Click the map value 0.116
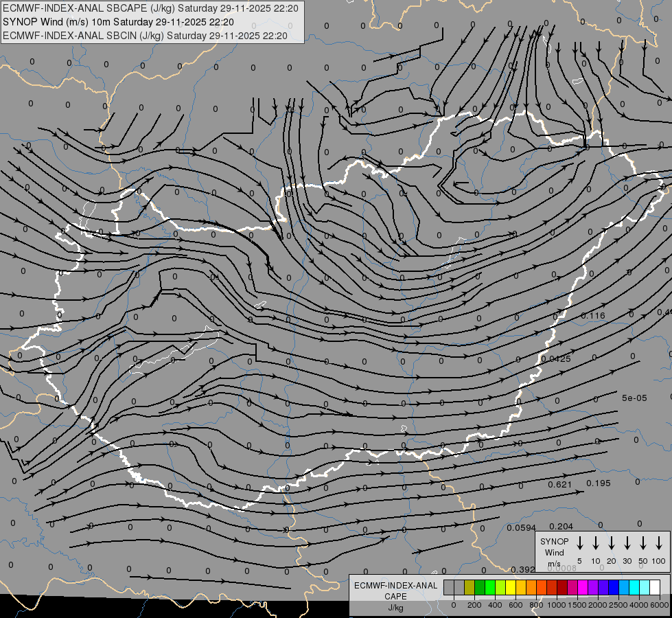 [x=593, y=316]
